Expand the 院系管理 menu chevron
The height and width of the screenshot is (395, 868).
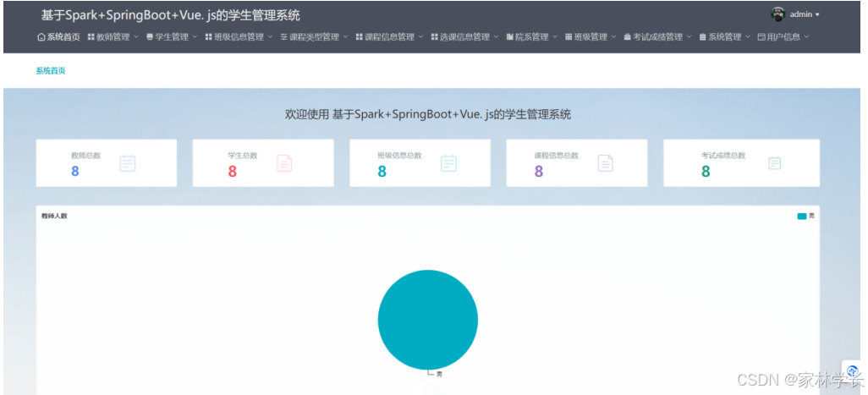pyautogui.click(x=555, y=37)
